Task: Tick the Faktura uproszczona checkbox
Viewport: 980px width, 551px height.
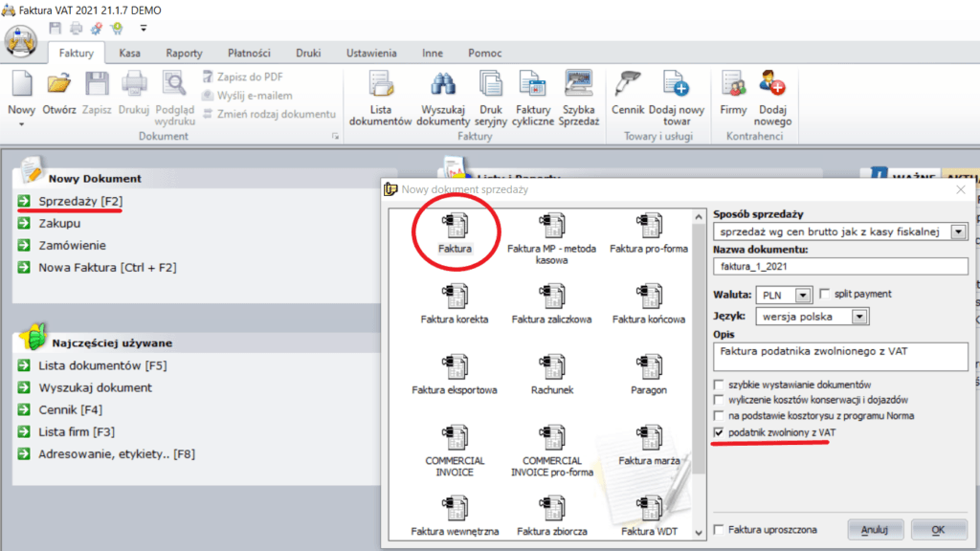Action: point(720,529)
